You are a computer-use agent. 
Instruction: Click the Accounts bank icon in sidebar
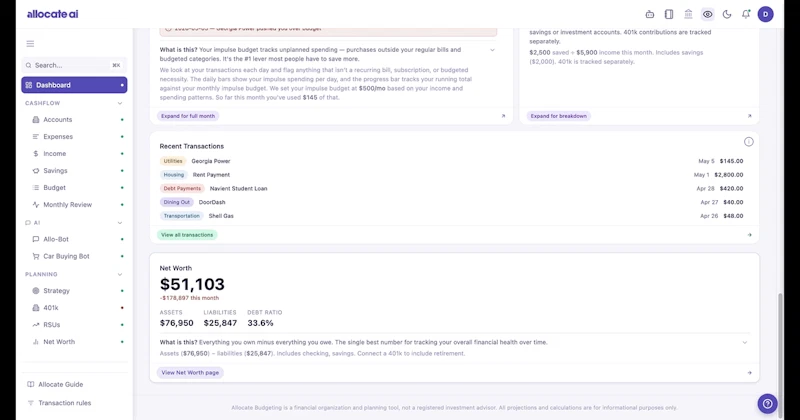(x=36, y=119)
